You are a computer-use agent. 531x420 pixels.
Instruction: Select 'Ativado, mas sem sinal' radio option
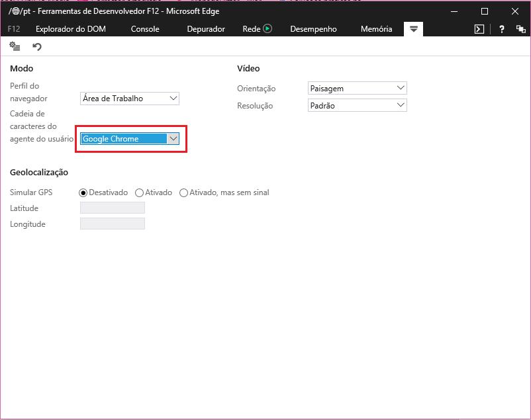click(183, 192)
